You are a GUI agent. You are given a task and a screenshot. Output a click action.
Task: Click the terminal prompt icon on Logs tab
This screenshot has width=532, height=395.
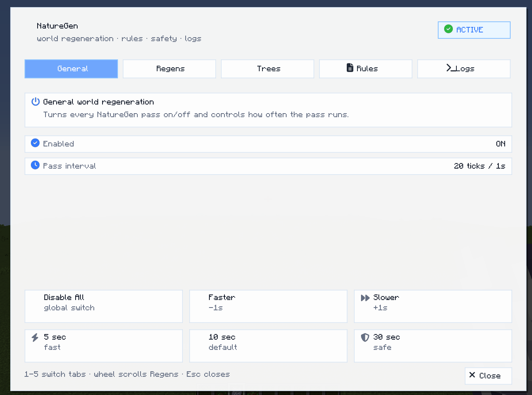450,68
